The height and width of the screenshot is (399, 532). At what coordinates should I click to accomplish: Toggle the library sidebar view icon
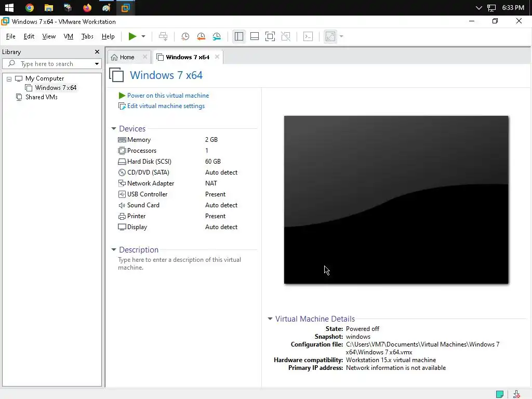click(x=239, y=36)
